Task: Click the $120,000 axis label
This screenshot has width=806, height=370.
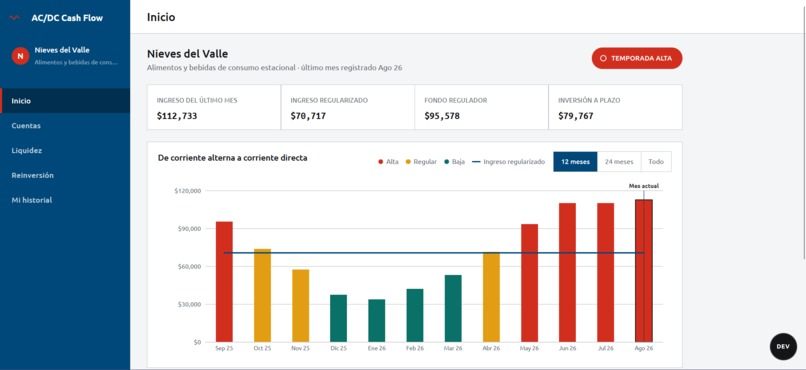Action: (188, 191)
